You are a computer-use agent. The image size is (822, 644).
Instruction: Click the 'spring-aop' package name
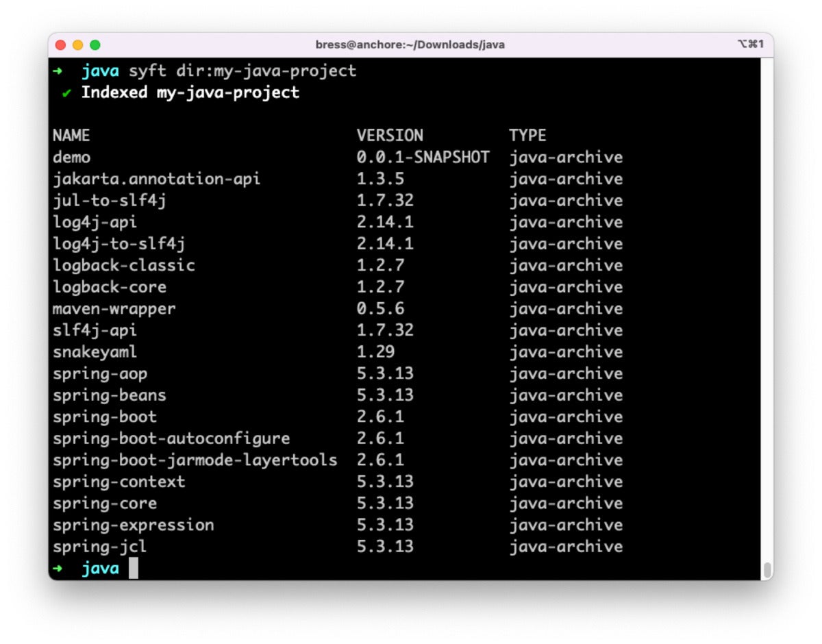point(100,374)
